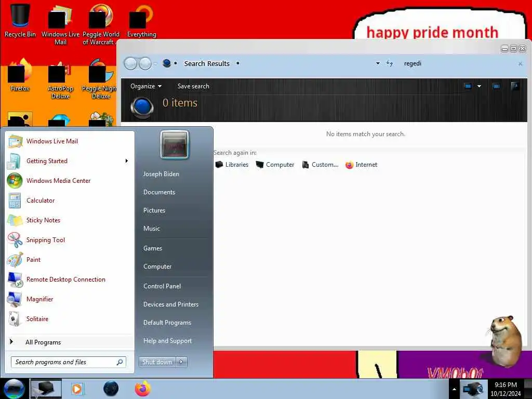Toggle the preview pane button
This screenshot has height=399, width=532.
[x=496, y=86]
